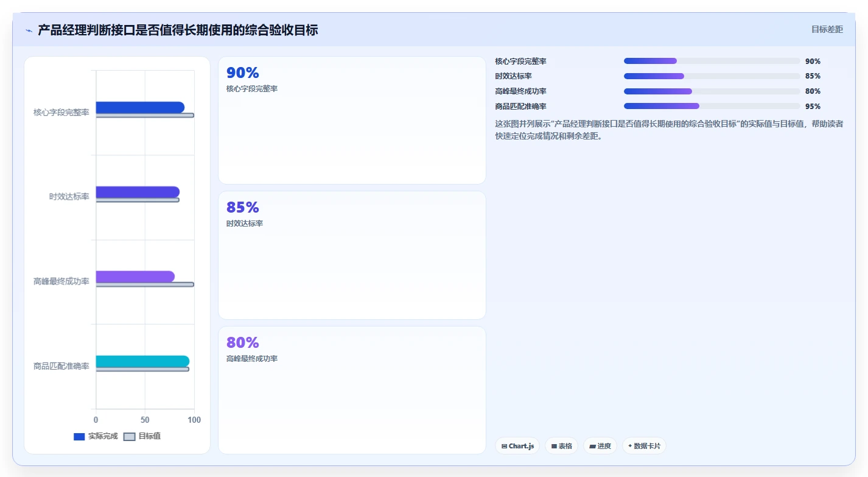Click the grey target bar under 核心字段完整率

click(x=145, y=115)
